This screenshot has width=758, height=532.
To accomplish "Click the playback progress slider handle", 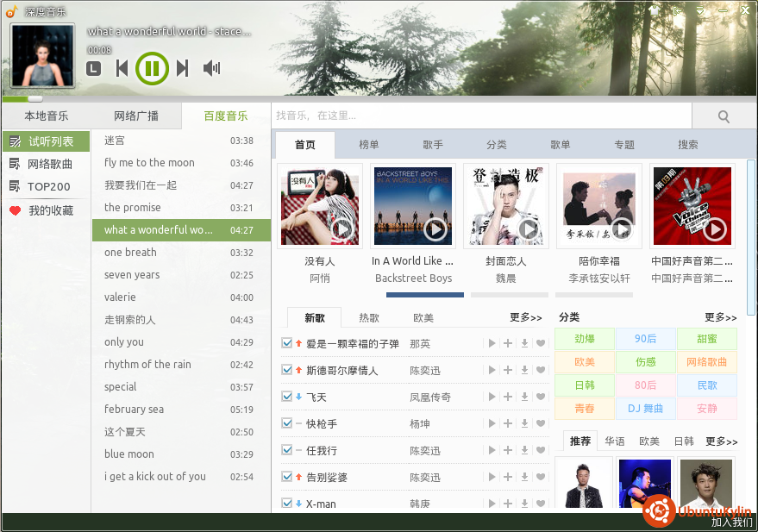I will tap(34, 99).
